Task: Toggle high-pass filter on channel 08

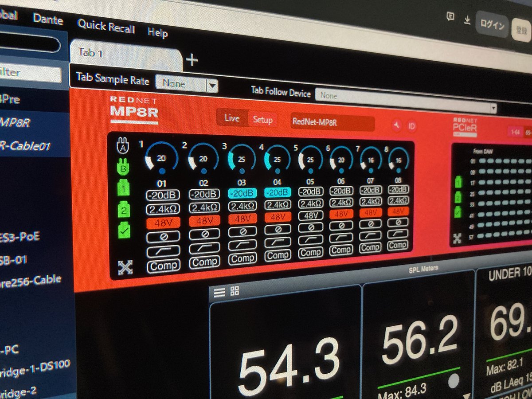Action: point(398,233)
